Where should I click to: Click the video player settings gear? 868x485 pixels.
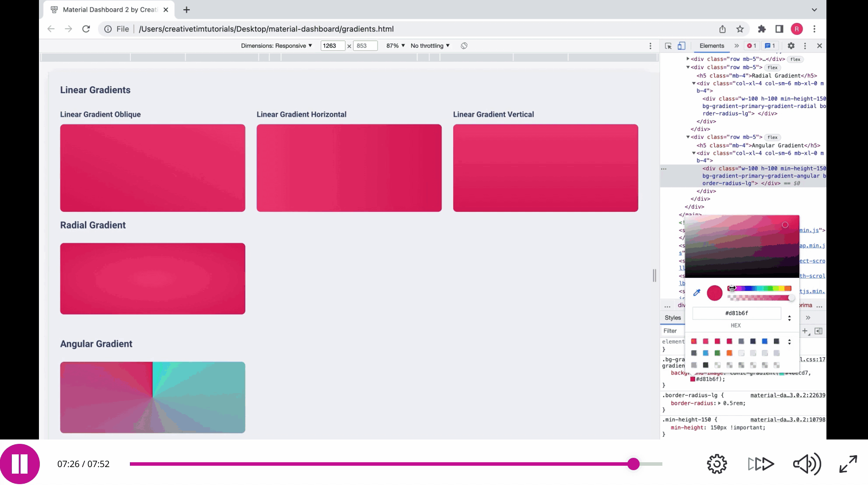coord(717,464)
